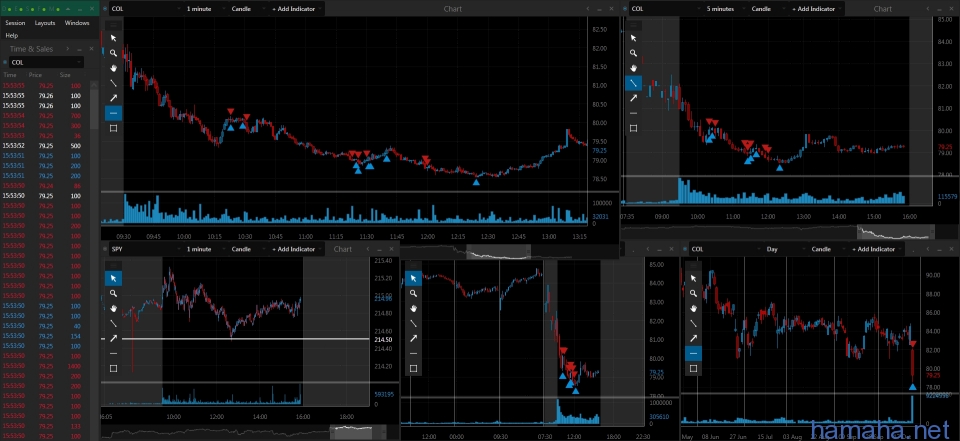
Task: Click the Size column header in Time & Sales
Action: (x=65, y=75)
